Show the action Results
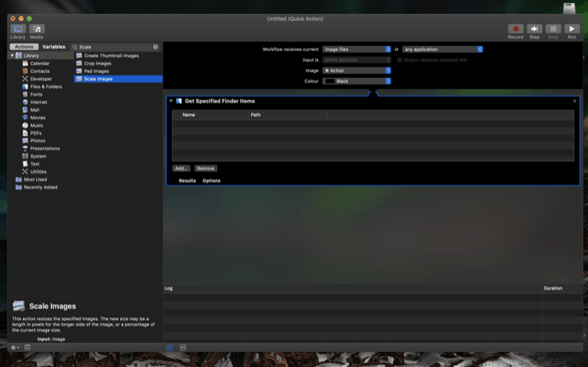 point(187,181)
